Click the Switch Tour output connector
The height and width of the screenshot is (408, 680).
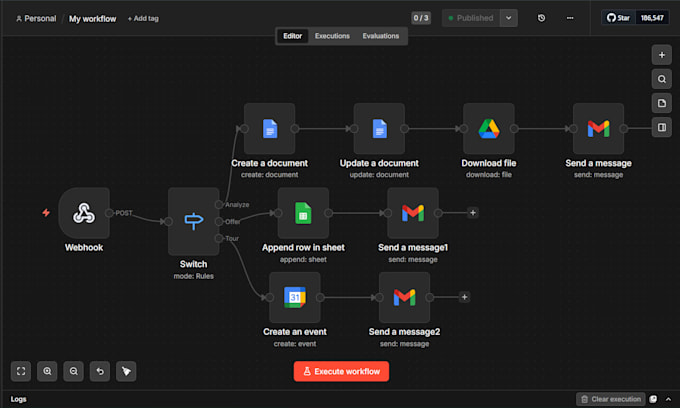coord(219,238)
